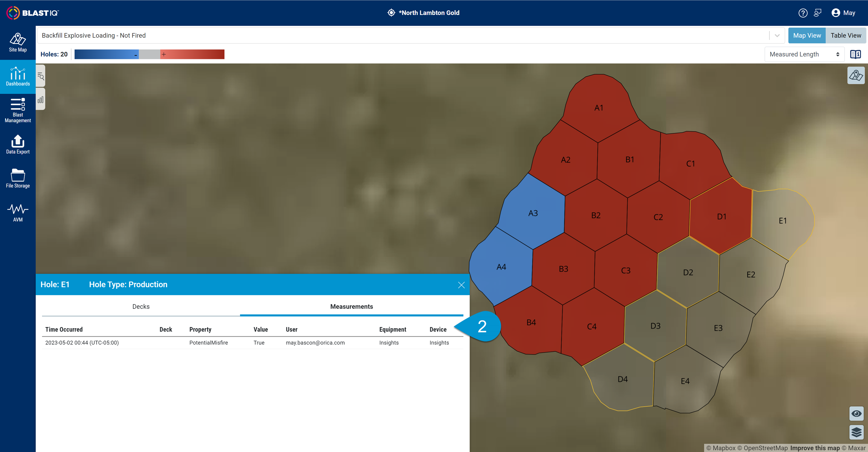Open the user feedback icon in the header

pyautogui.click(x=818, y=12)
